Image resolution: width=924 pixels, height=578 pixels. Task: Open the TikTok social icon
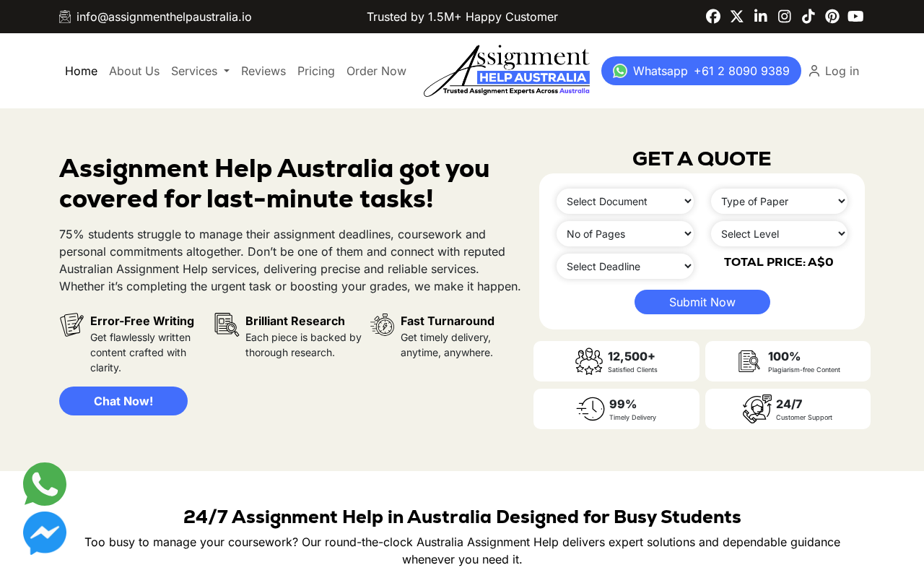(808, 17)
